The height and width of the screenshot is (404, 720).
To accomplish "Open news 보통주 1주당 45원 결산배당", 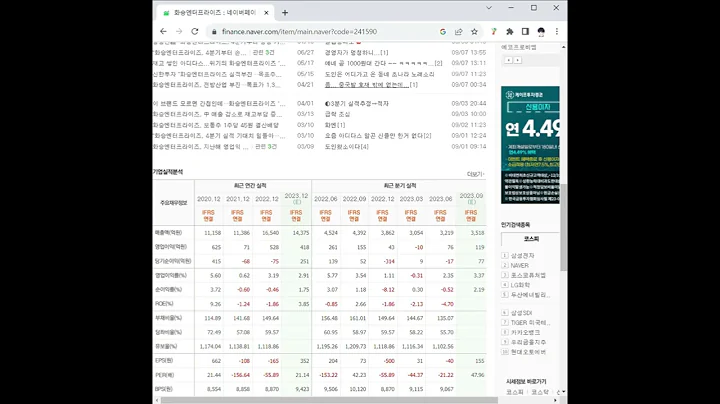I will click(216, 125).
